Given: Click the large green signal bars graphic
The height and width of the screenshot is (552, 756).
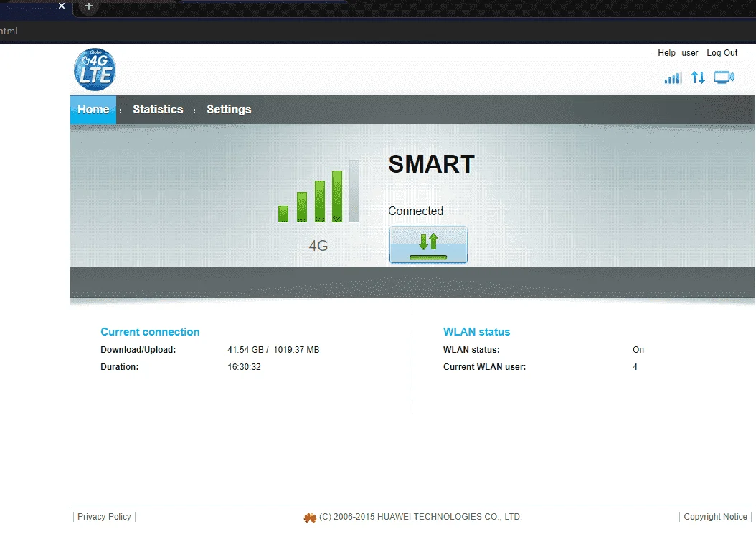Looking at the screenshot, I should point(318,191).
